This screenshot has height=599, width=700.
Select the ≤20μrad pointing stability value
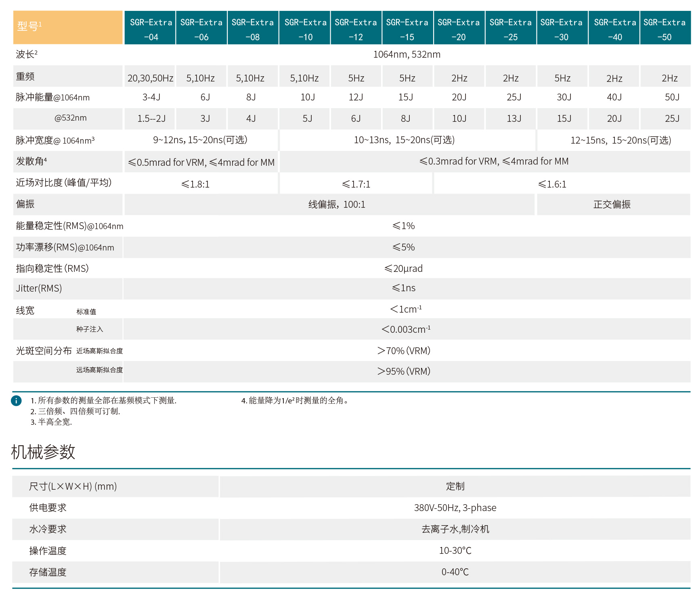click(x=403, y=269)
